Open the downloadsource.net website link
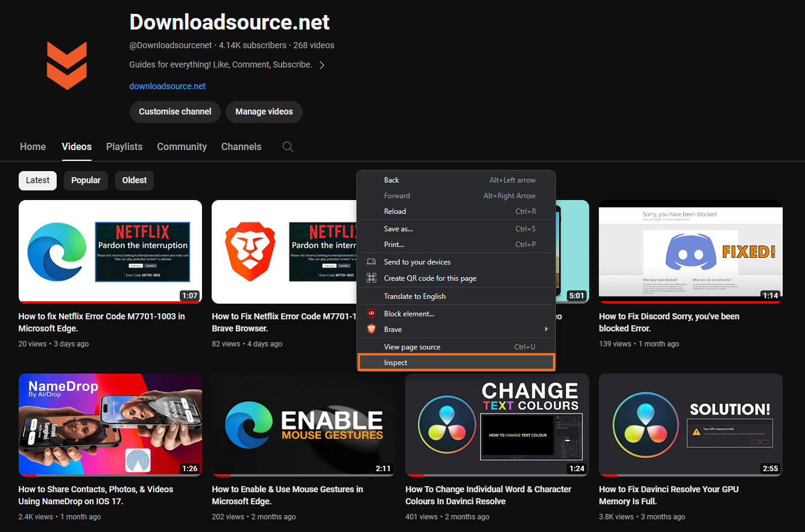Image resolution: width=805 pixels, height=532 pixels. tap(168, 86)
